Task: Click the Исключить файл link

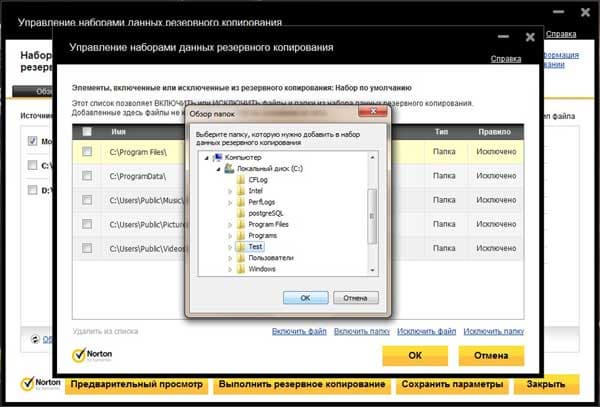Action: 426,331
